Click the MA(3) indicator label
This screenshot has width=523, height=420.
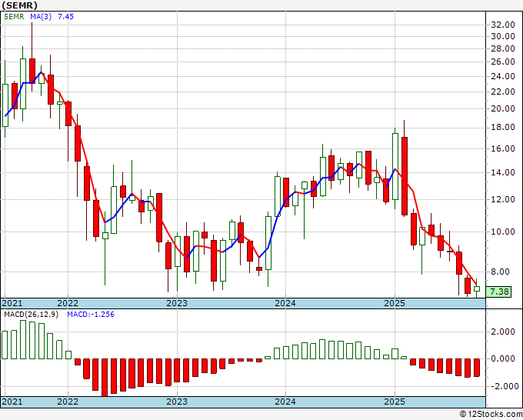41,17
